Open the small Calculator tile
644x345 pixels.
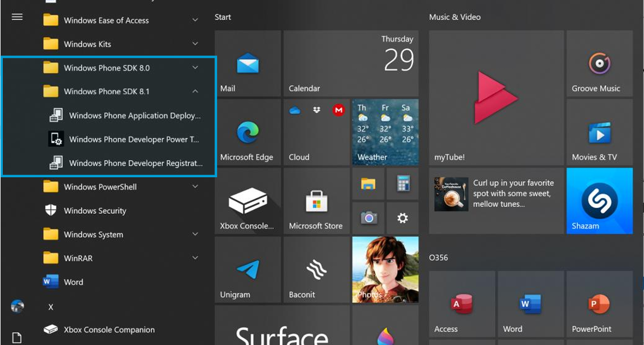(x=402, y=184)
